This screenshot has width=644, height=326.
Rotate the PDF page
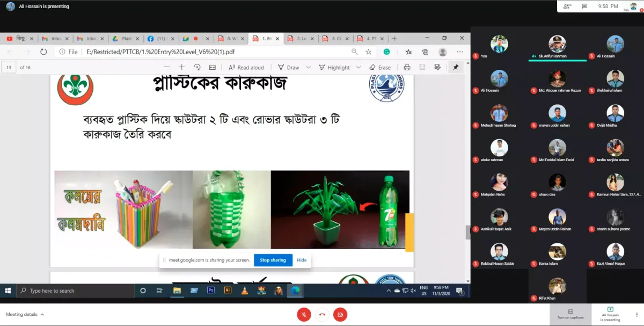coord(197,67)
